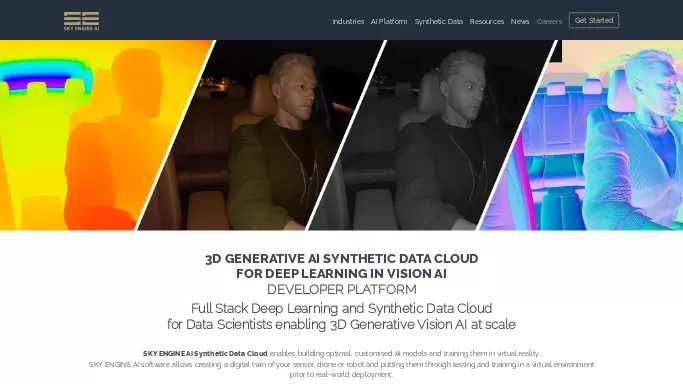Click the SKY ENGINE AI logo
This screenshot has height=384, width=683.
(81, 21)
